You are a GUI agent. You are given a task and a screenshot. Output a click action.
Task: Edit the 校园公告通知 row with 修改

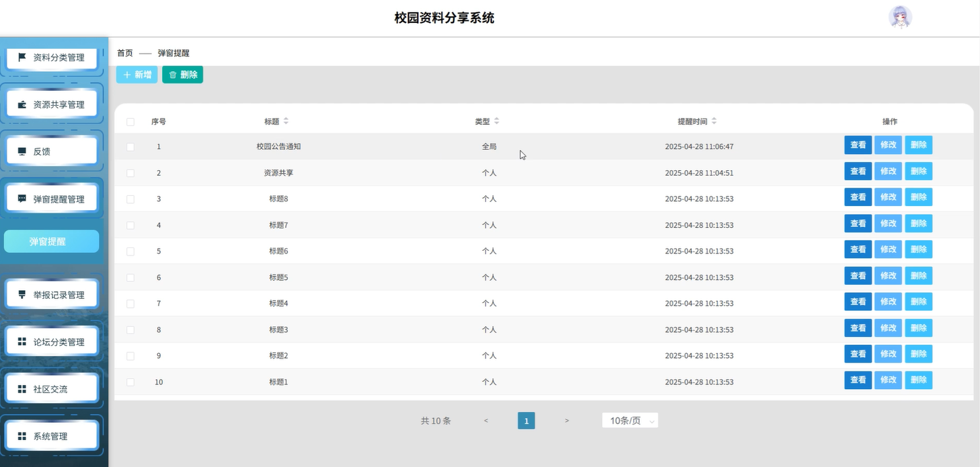point(889,145)
